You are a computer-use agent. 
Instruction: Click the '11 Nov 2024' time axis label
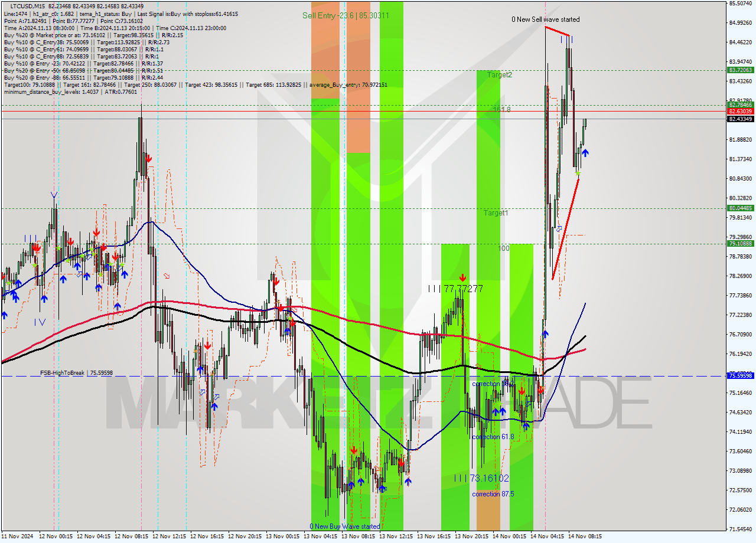coord(17,537)
